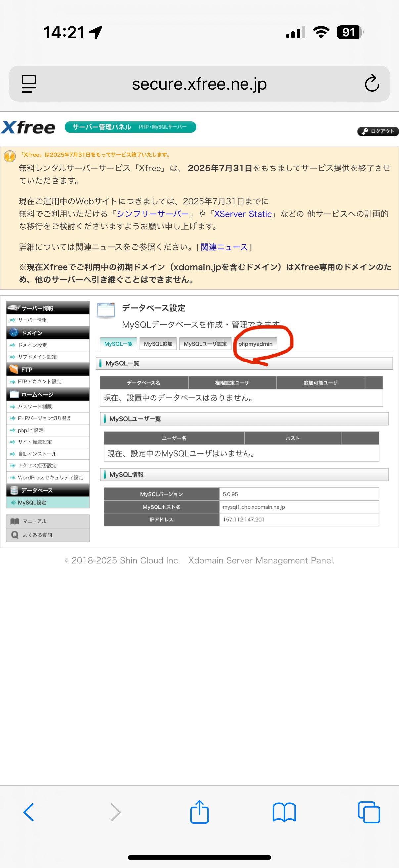Select the MySQL一覧 tab
This screenshot has width=399, height=868.
tap(118, 344)
